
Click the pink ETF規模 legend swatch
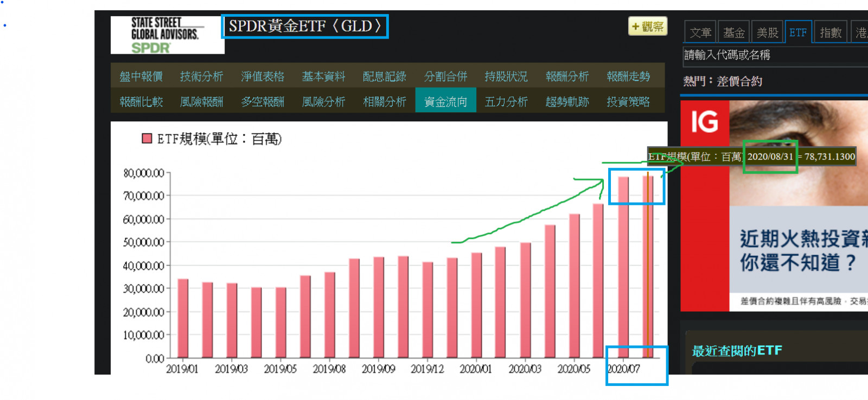[x=146, y=139]
